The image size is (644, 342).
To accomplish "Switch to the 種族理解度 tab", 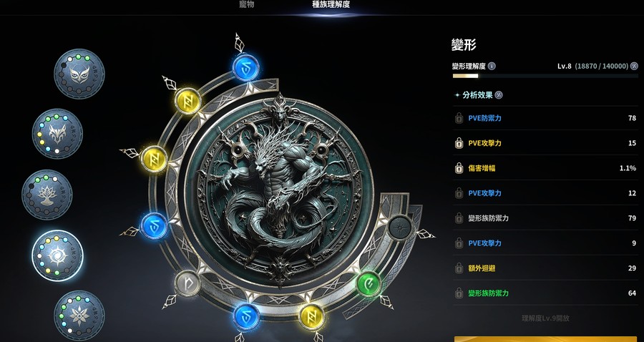I will [331, 4].
